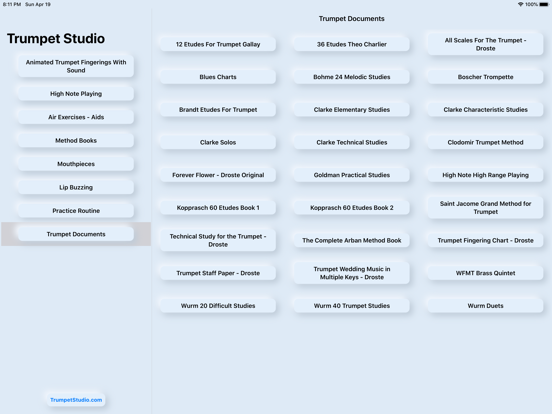This screenshot has width=552, height=414.
Task: Open Forever Flower - Droste Original
Action: click(x=218, y=175)
